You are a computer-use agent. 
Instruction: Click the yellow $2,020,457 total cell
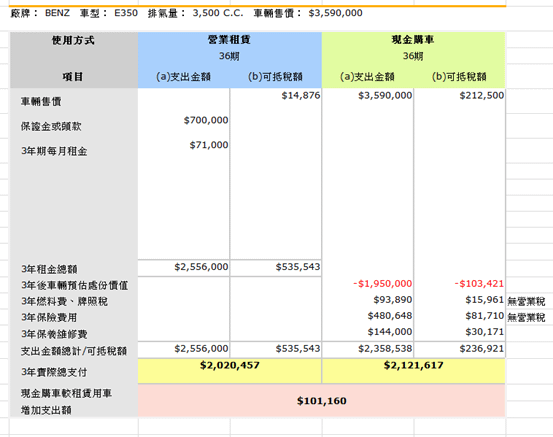[230, 371]
